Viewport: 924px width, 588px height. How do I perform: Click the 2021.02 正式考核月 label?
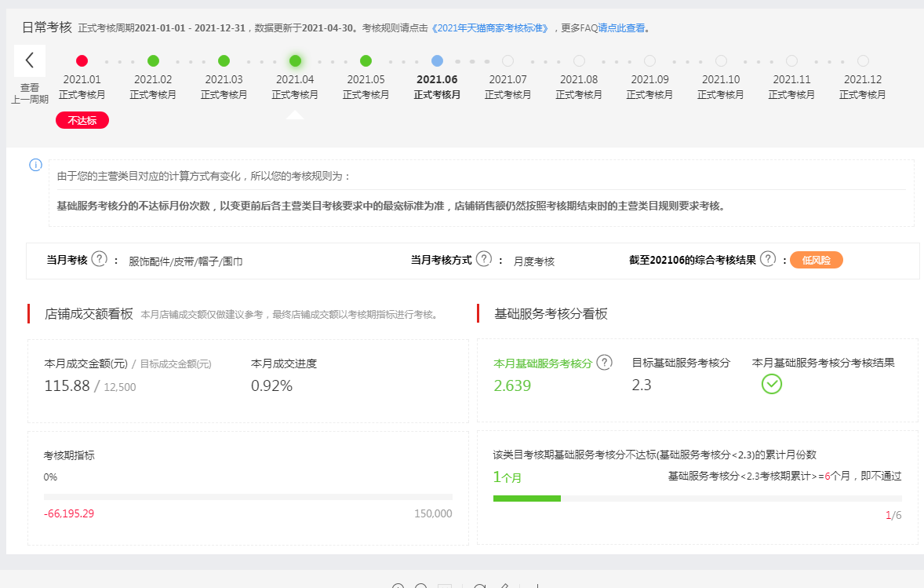point(153,86)
